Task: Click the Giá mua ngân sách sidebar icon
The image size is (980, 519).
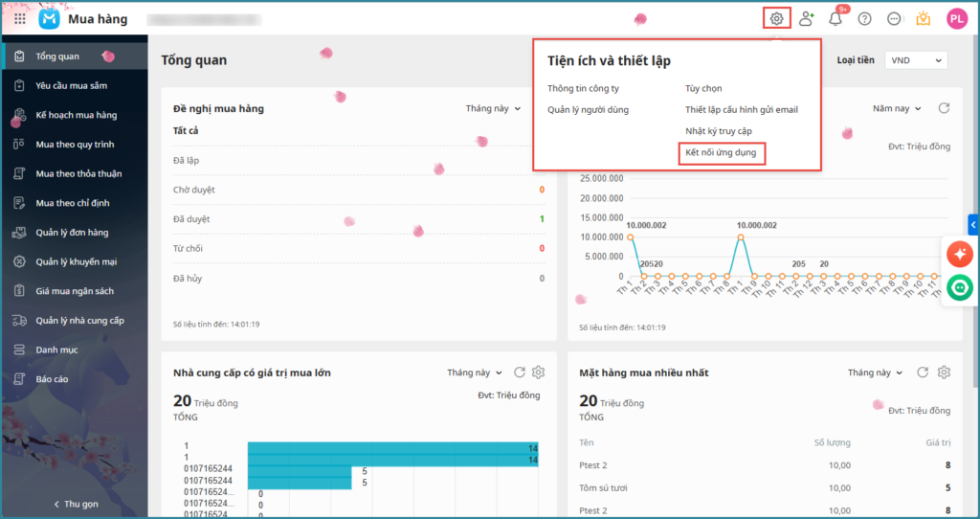Action: [19, 291]
